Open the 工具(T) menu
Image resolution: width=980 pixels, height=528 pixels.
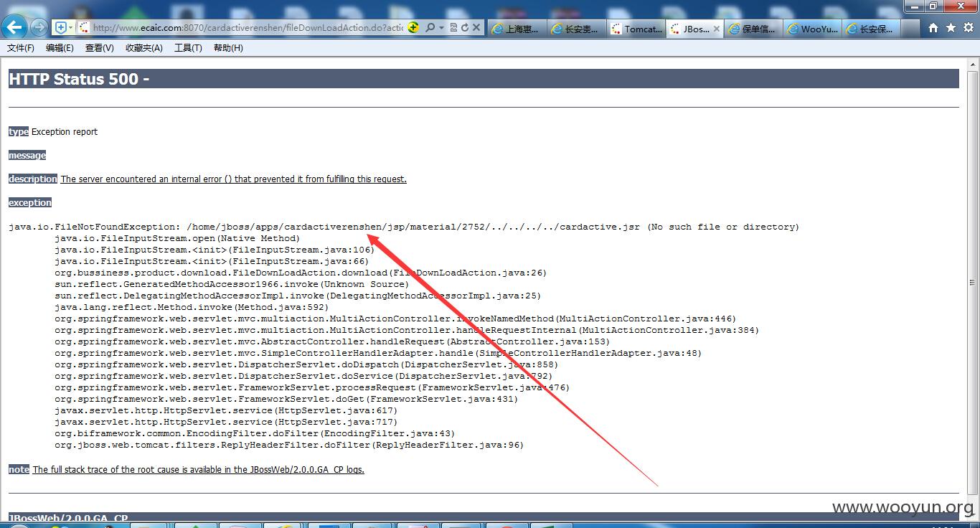click(x=188, y=48)
